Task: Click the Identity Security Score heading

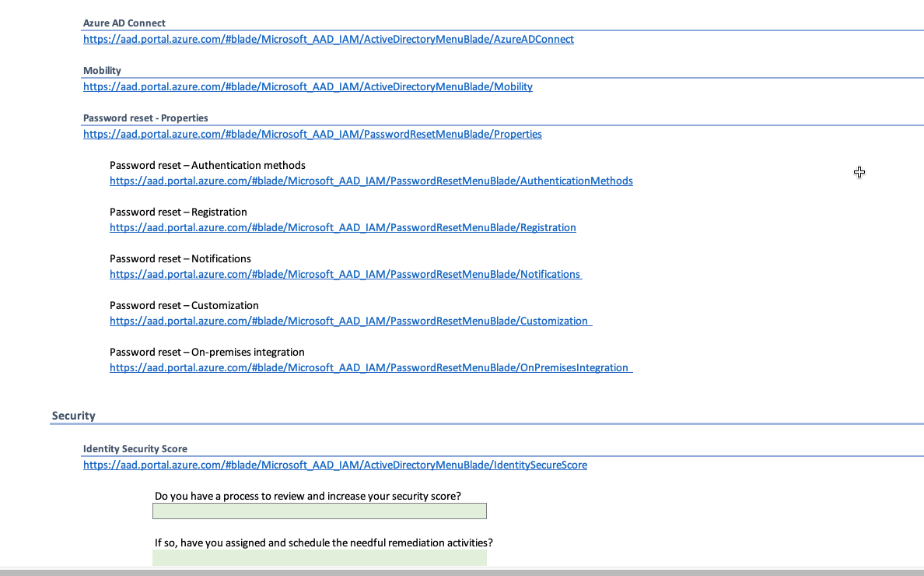Action: [x=135, y=449]
